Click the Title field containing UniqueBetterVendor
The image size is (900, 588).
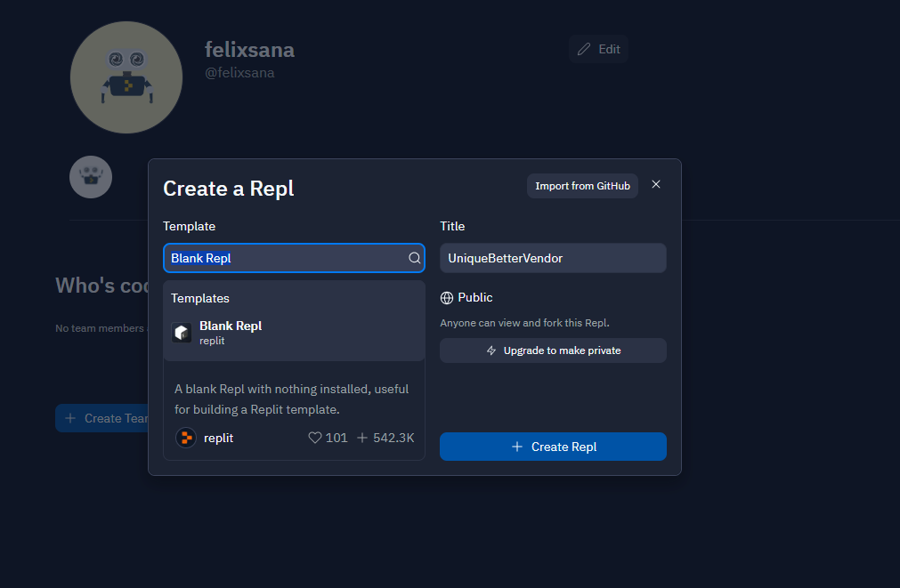click(553, 258)
